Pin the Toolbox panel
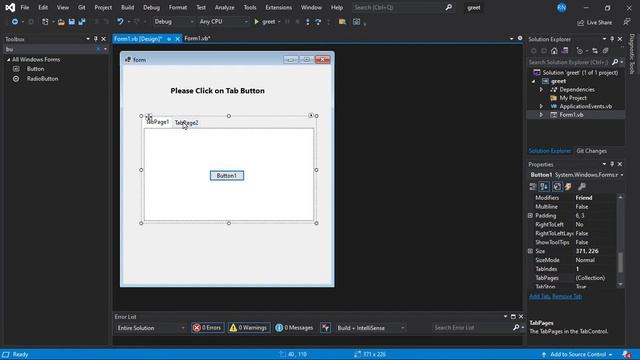This screenshot has height=360, width=640. tap(96, 39)
